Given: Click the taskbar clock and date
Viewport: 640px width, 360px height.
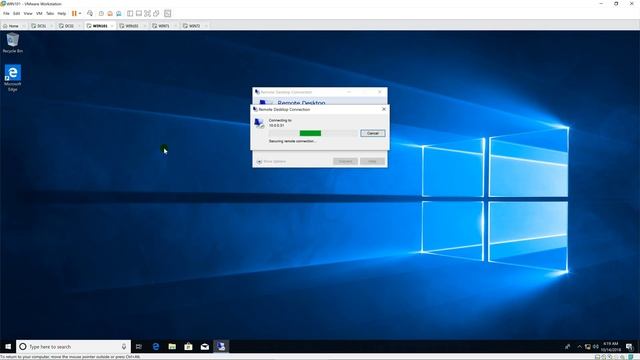Looking at the screenshot, I should [x=611, y=347].
